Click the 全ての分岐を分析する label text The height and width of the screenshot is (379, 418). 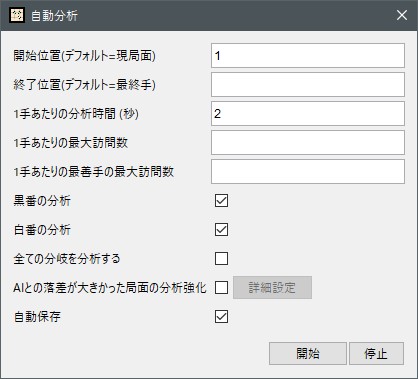pos(67,259)
